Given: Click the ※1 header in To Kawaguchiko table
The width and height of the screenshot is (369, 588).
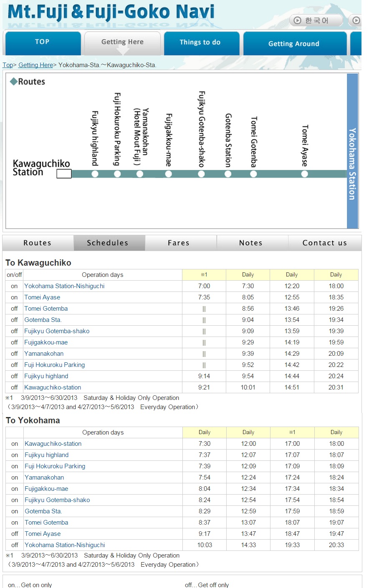Looking at the screenshot, I should [204, 275].
